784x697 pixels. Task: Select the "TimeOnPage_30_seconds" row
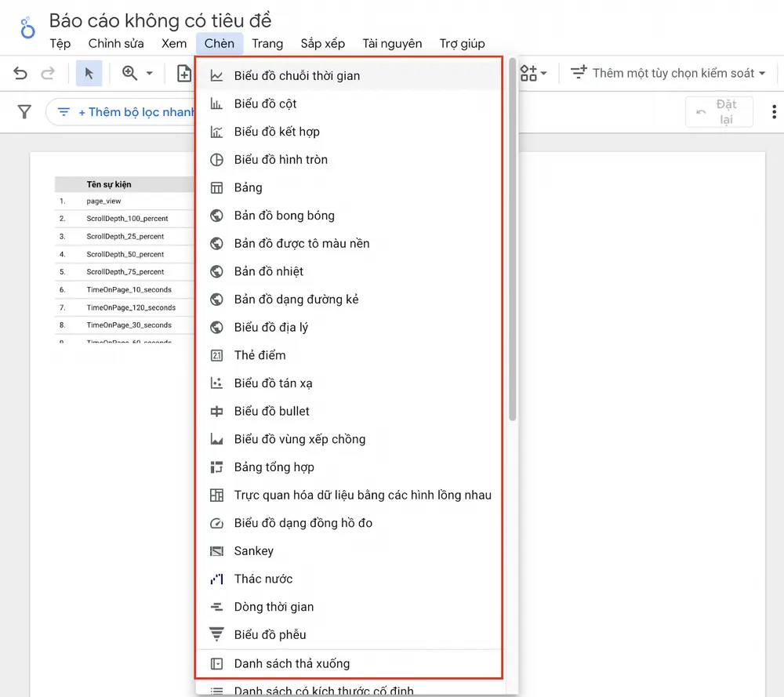point(124,325)
